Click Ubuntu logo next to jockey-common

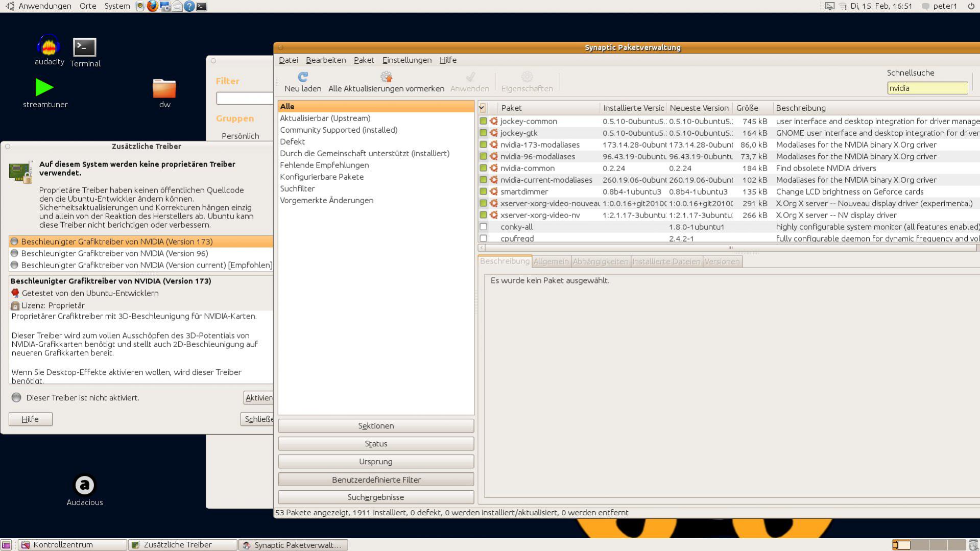coord(494,121)
